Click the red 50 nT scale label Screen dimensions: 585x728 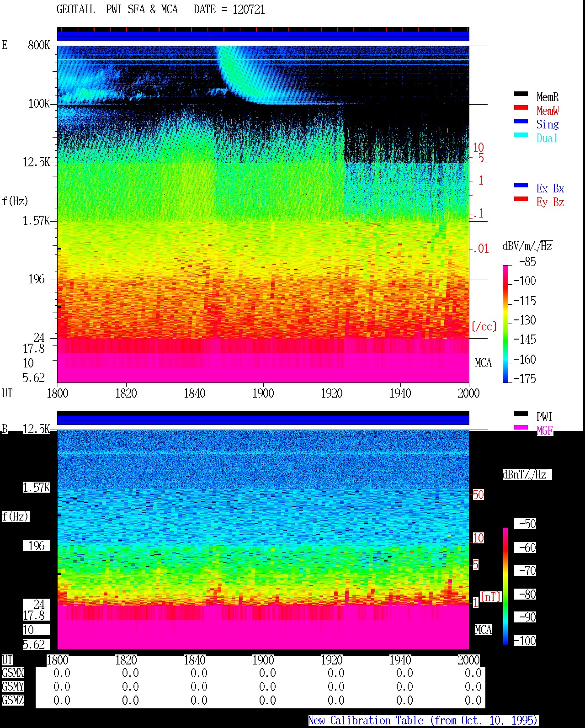478,494
